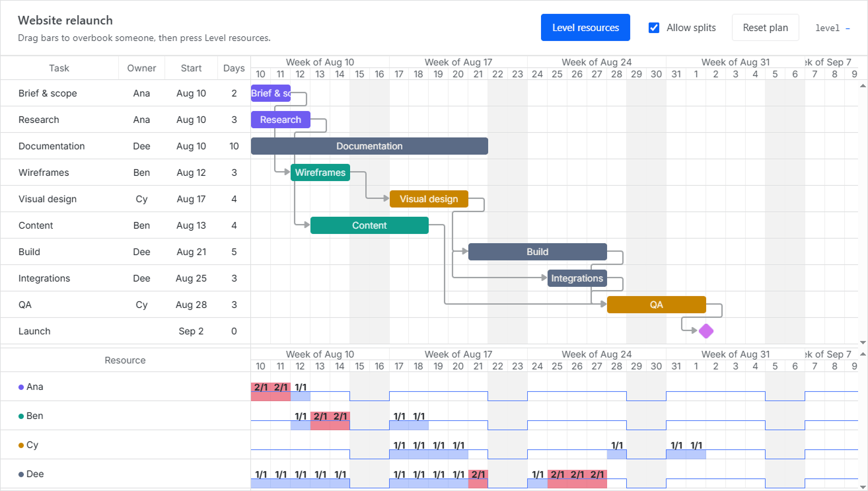Select the Research task name
868x491 pixels.
39,120
